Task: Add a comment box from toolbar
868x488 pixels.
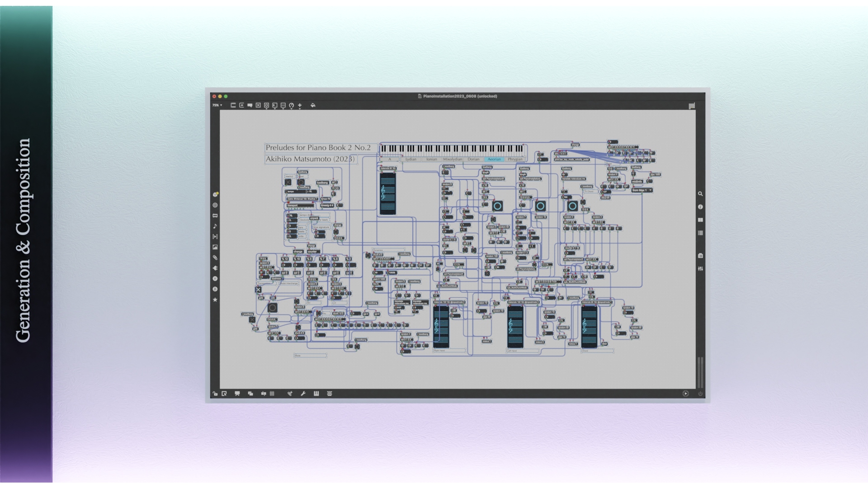Action: click(250, 105)
